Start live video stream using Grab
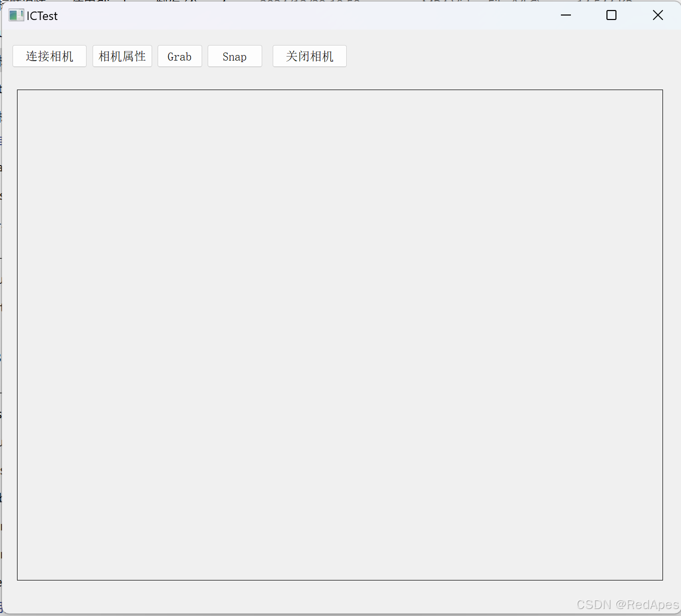The image size is (681, 616). click(x=179, y=56)
